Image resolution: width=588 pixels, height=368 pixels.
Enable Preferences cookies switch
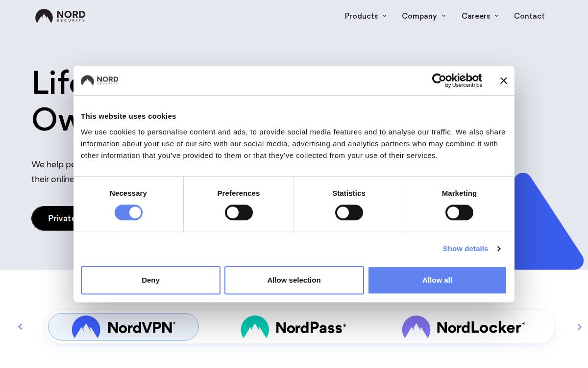239,212
